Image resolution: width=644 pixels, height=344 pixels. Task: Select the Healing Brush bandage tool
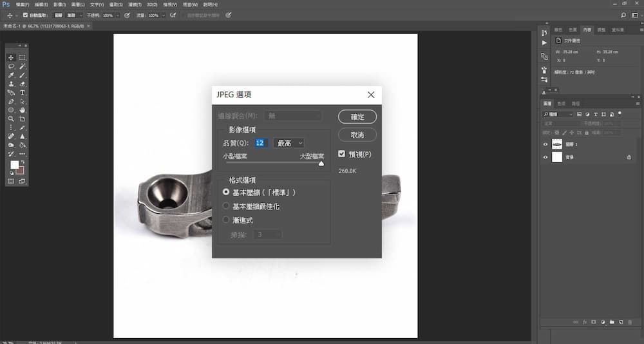(x=11, y=137)
